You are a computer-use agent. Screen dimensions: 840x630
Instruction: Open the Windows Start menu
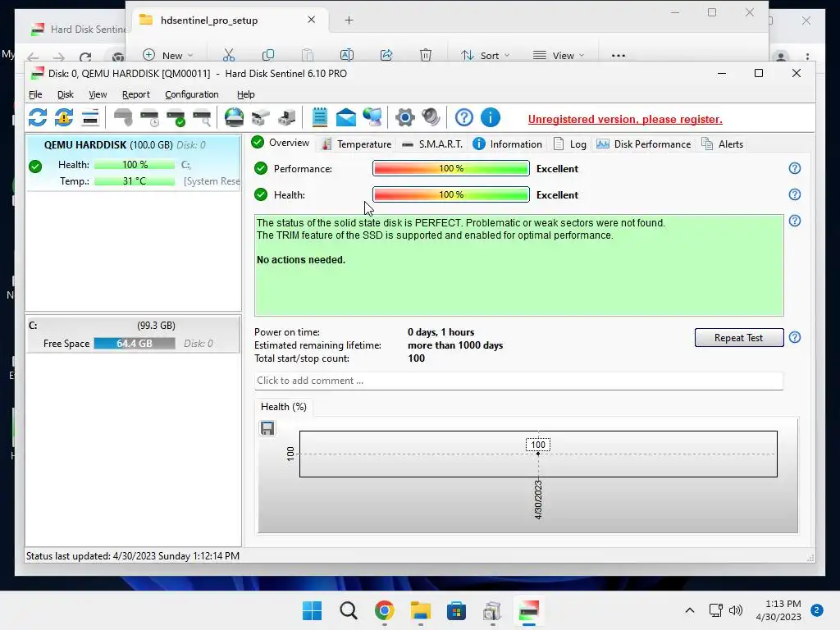pos(312,610)
